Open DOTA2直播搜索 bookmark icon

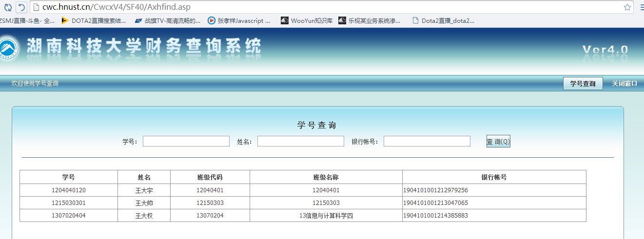click(x=65, y=20)
